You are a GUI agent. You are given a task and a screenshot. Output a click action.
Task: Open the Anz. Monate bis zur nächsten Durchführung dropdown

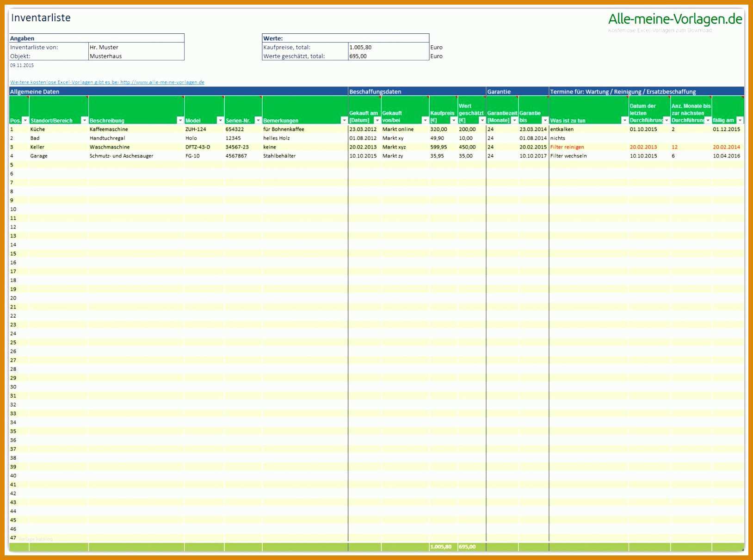point(708,120)
